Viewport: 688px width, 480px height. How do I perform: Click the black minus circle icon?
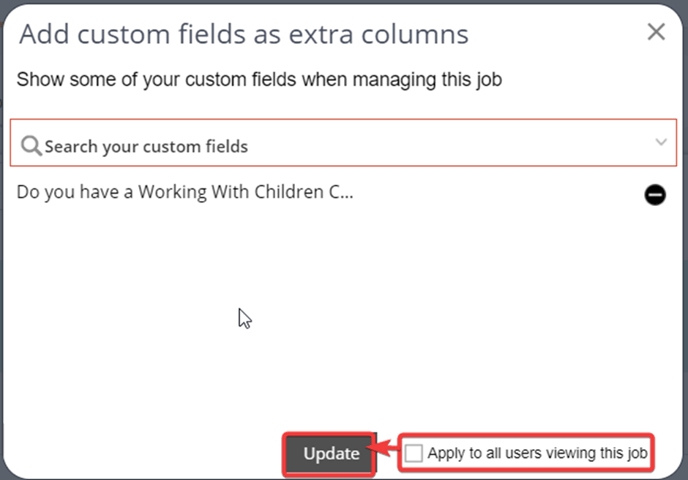coord(655,194)
